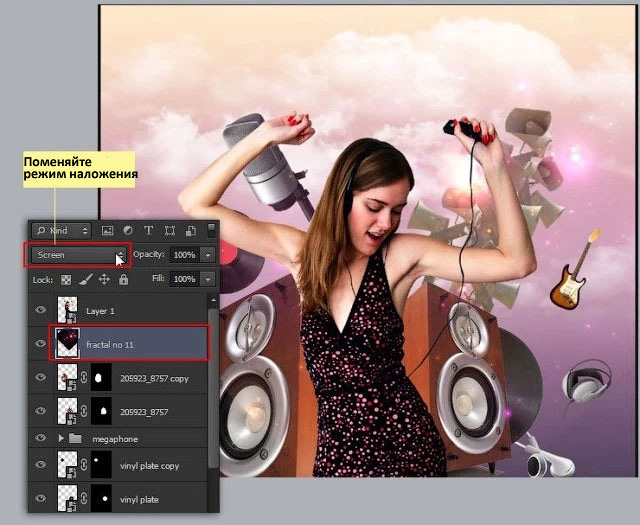Hide Layer 1 via eye icon

(x=40, y=309)
